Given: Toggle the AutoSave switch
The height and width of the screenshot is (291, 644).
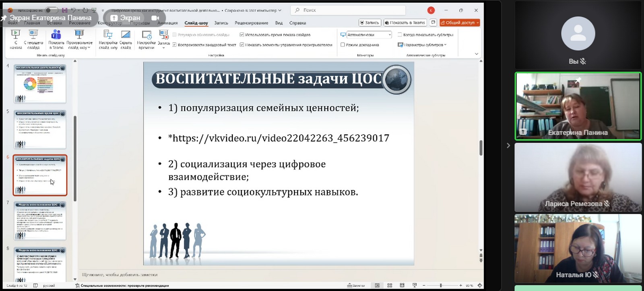Looking at the screenshot, I should (51, 10).
